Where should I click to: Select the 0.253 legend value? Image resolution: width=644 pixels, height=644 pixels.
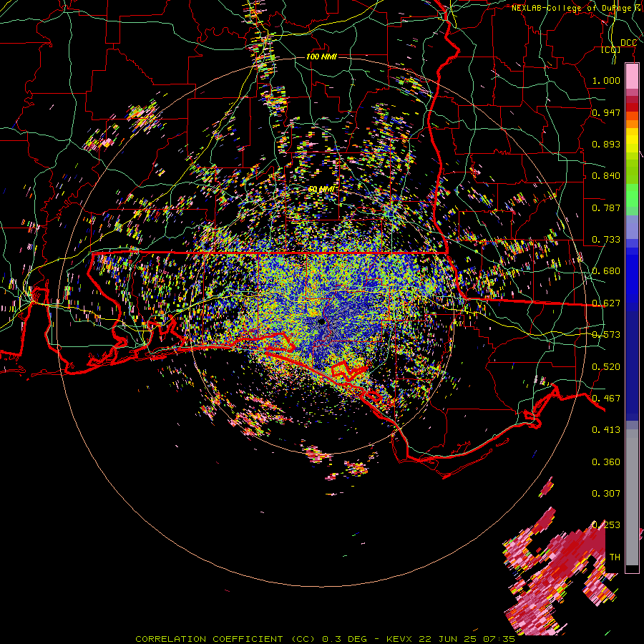point(606,525)
